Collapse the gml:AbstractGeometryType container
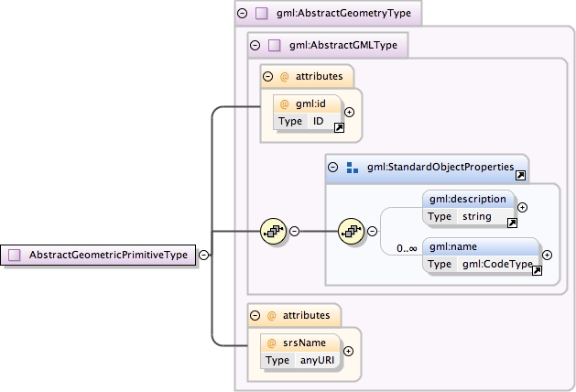 tap(242, 13)
